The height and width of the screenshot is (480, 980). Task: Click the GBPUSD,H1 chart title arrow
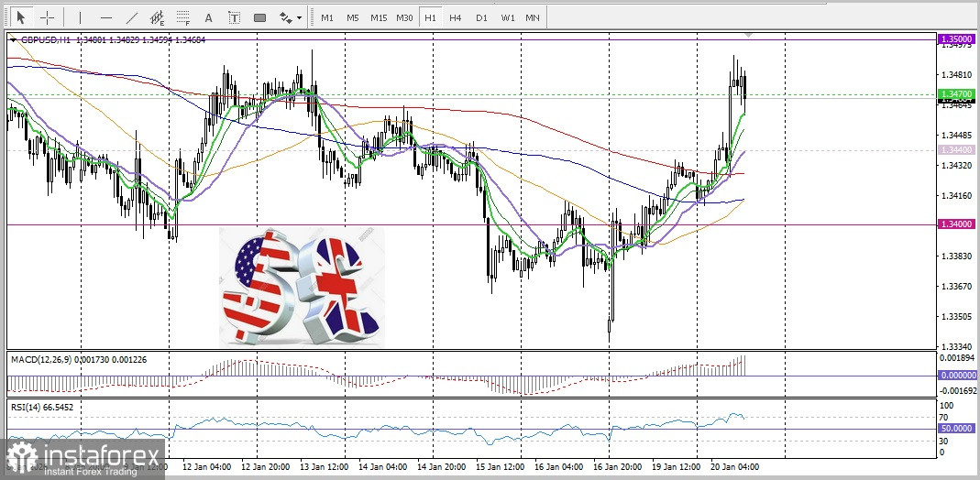click(13, 40)
